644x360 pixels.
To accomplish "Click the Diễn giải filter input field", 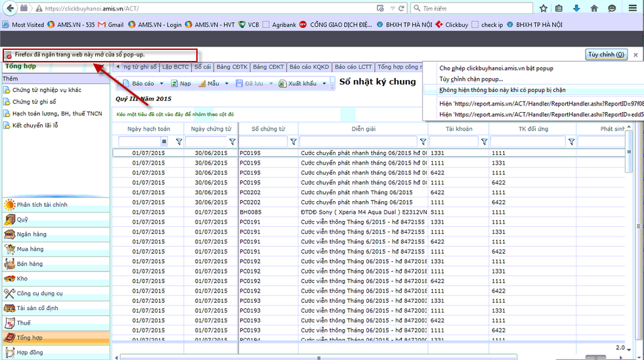I will click(358, 142).
